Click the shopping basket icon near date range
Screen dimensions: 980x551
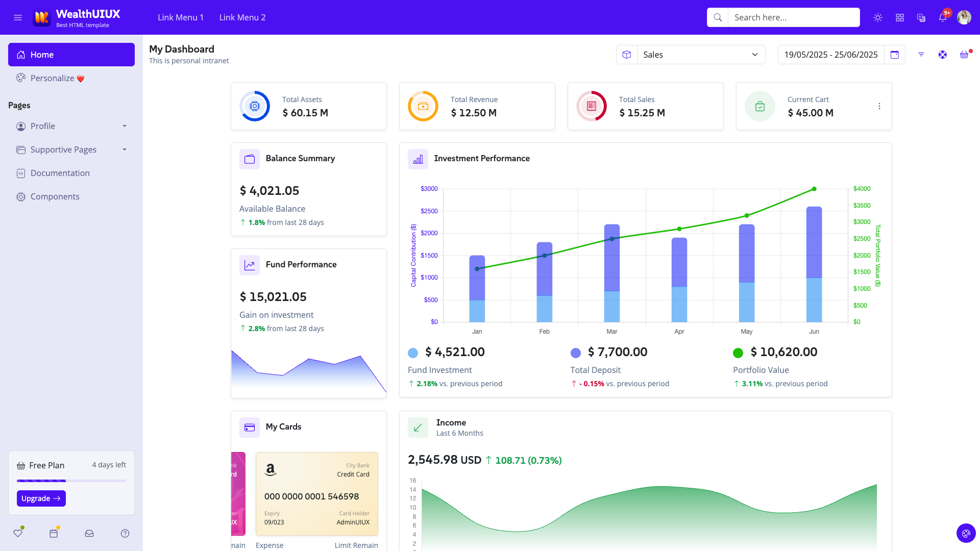963,55
